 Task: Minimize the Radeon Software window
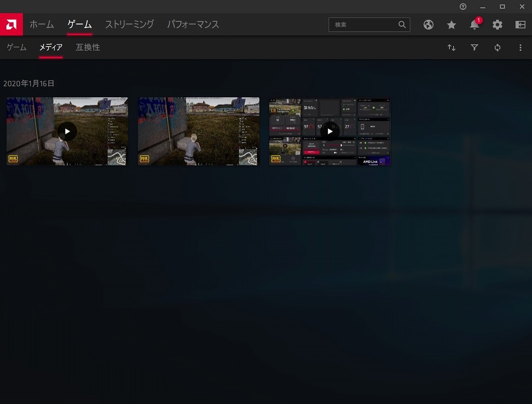click(x=483, y=6)
